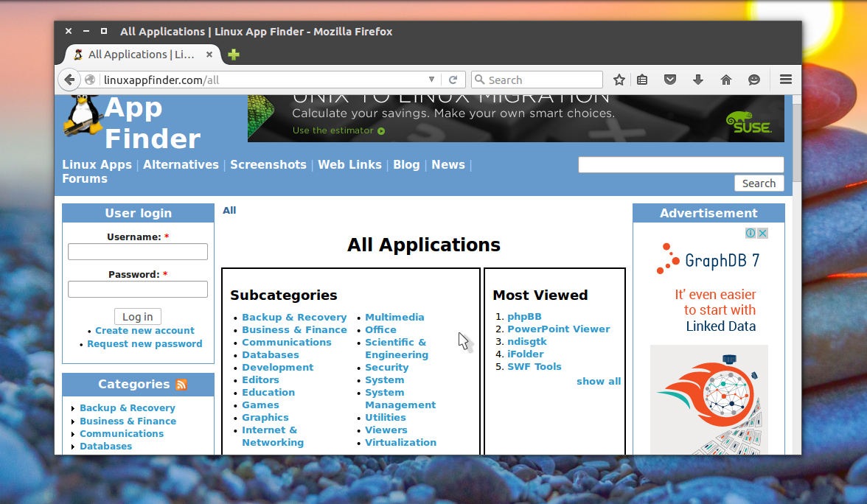Click the Categories RSS feed icon
Image resolution: width=867 pixels, height=504 pixels.
click(181, 385)
